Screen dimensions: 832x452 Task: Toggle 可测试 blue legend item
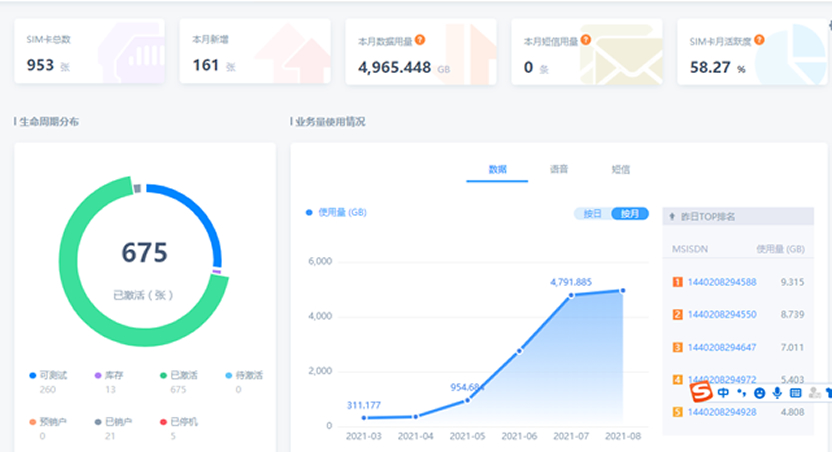pyautogui.click(x=54, y=375)
